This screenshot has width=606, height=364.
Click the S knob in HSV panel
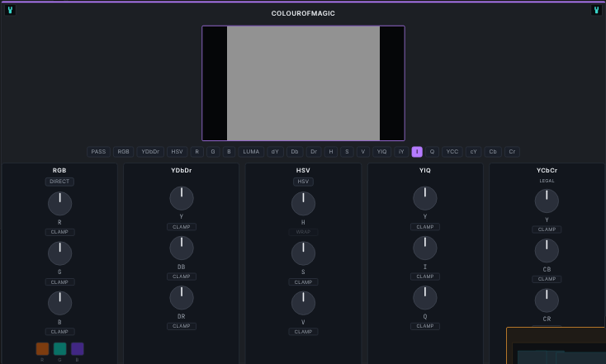303,253
